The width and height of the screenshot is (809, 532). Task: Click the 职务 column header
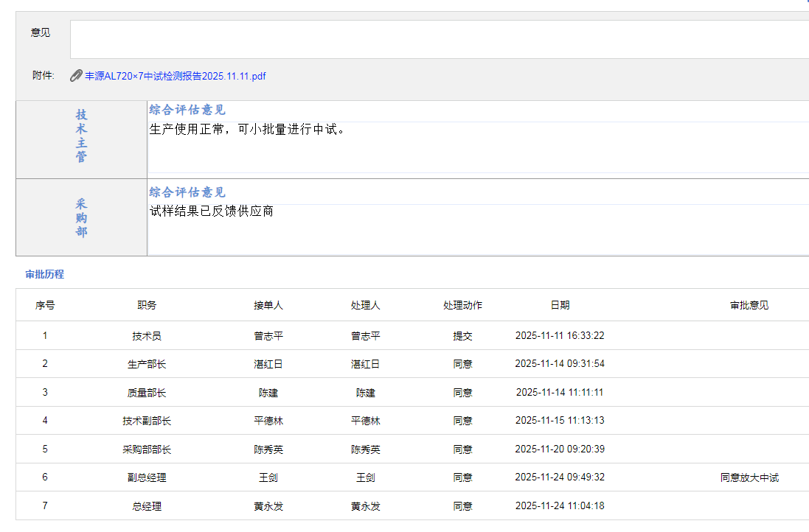point(147,305)
